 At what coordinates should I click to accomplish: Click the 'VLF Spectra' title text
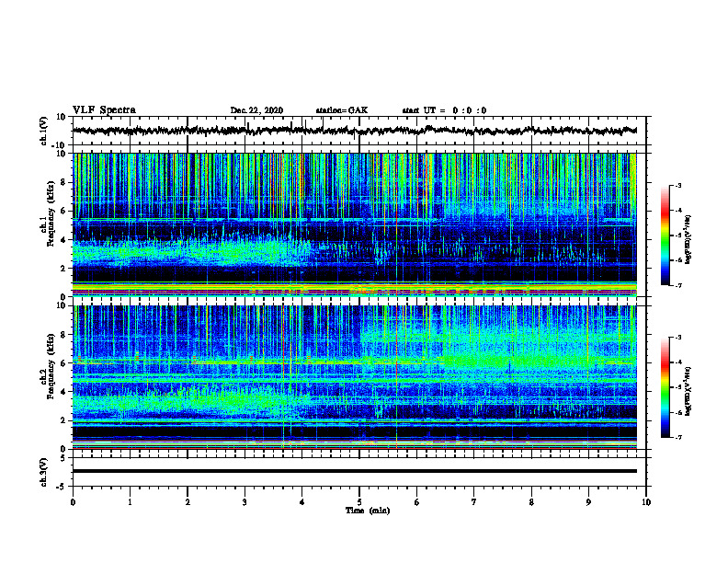(x=104, y=110)
